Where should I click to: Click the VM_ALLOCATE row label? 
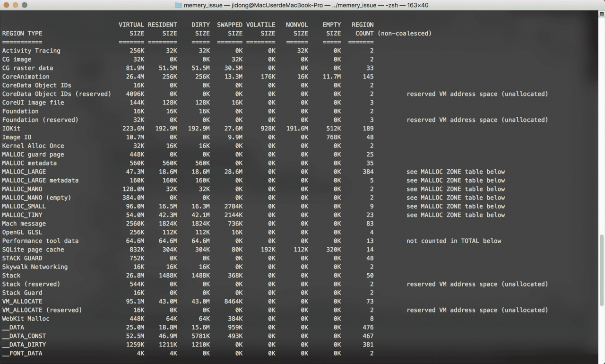[x=22, y=301]
